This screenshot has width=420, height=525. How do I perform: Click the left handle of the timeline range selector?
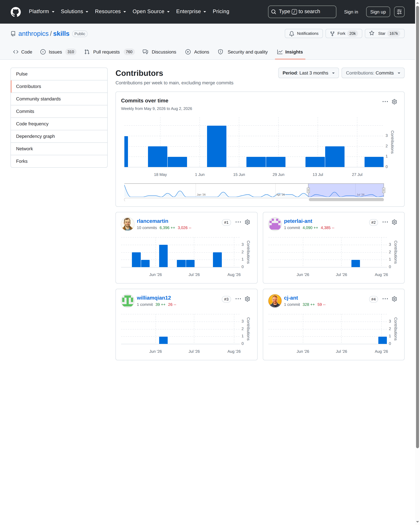[308, 190]
